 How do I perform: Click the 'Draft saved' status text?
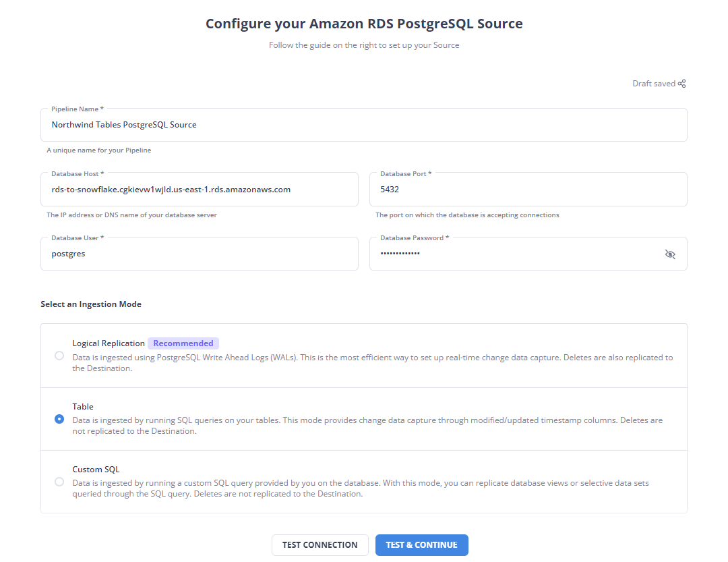(654, 84)
